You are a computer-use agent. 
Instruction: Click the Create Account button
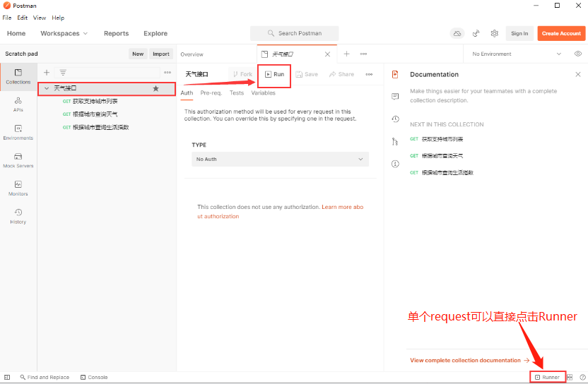coord(561,33)
